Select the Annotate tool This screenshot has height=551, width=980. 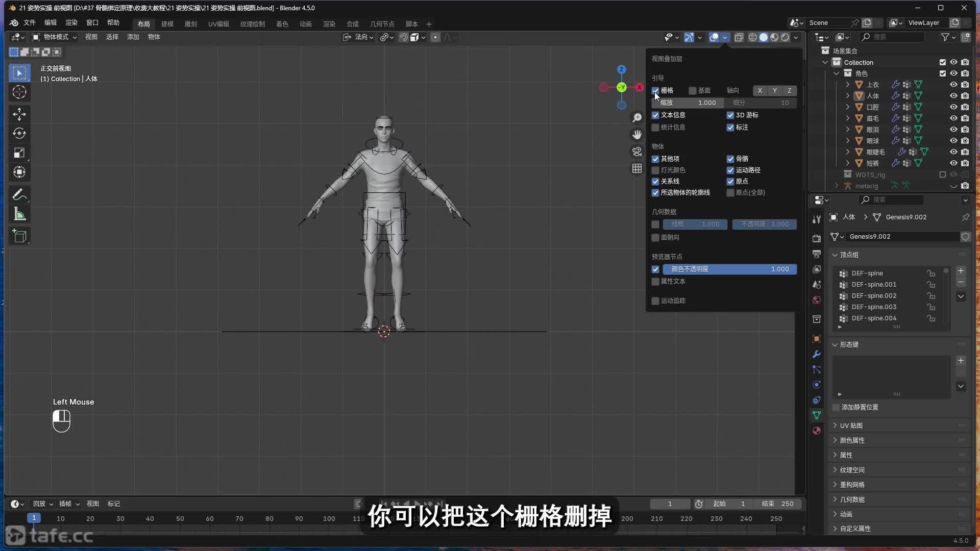click(19, 194)
